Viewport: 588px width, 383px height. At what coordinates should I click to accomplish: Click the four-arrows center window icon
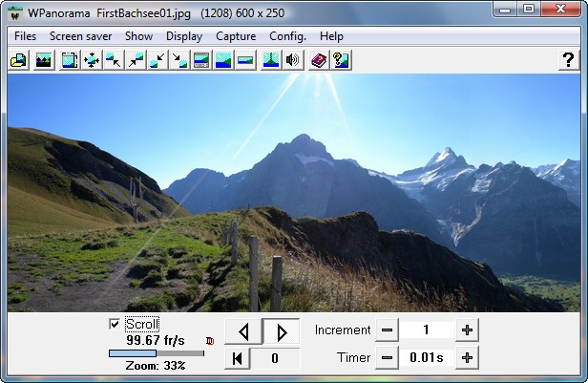[92, 60]
